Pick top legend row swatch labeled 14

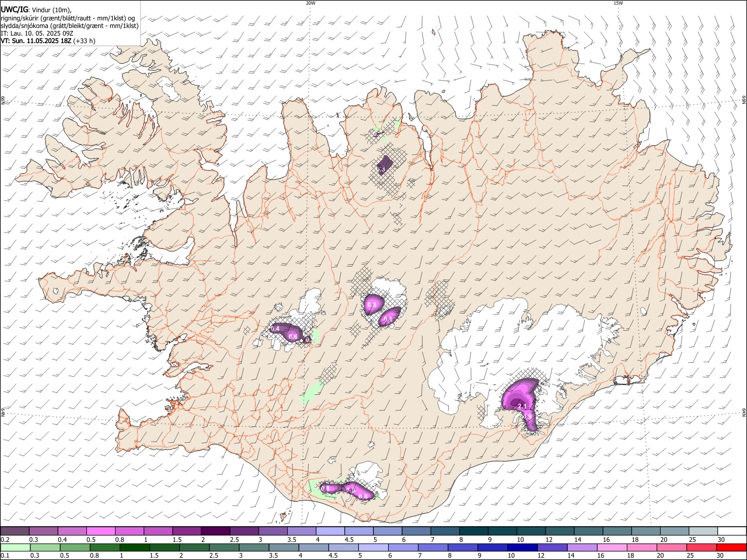tap(588, 531)
